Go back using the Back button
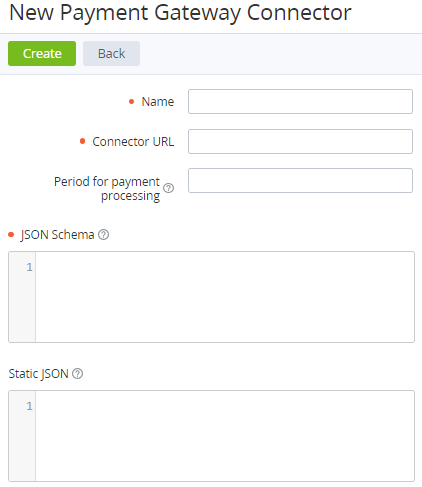This screenshot has width=422, height=487. tap(111, 54)
